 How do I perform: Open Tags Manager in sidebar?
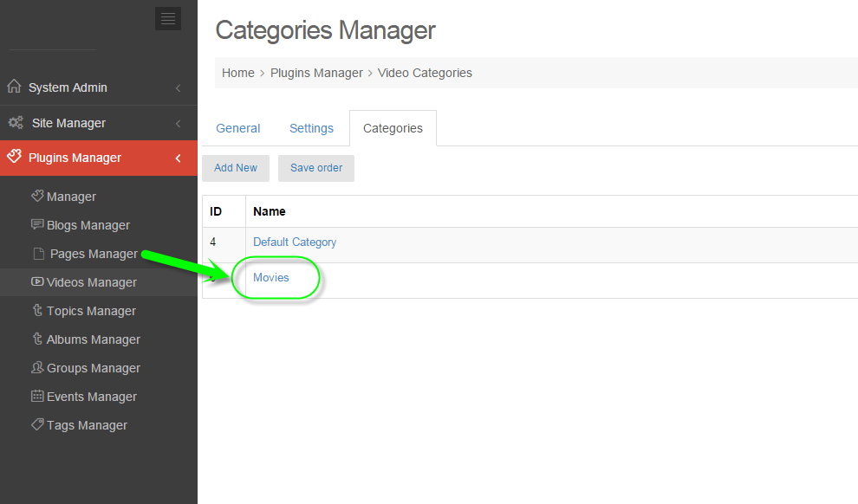(87, 425)
